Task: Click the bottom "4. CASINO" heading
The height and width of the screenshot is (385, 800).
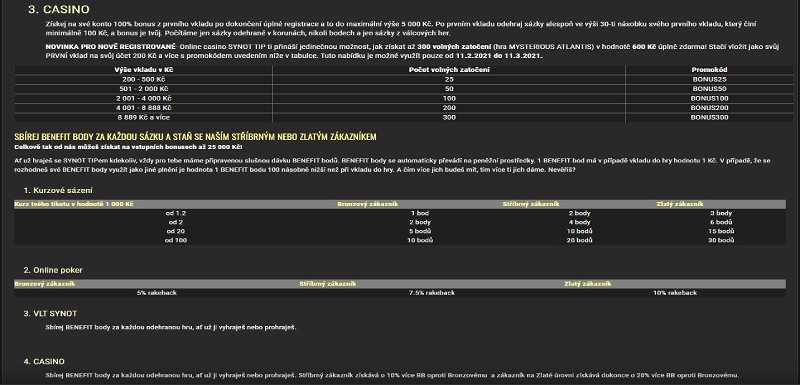Action: tap(44, 362)
